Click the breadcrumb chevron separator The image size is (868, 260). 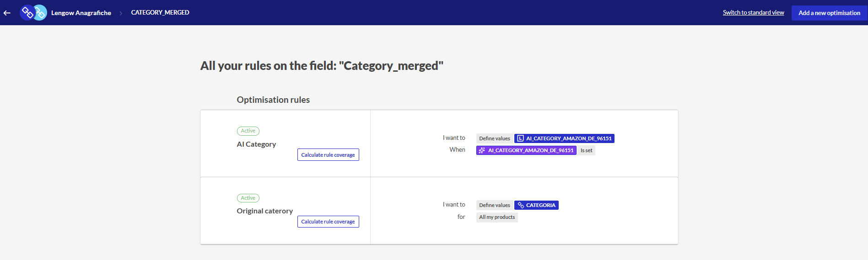click(121, 13)
